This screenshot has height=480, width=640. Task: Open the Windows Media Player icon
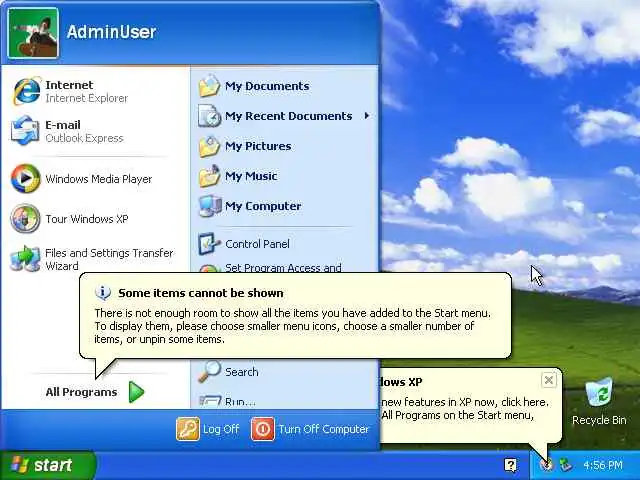tap(25, 178)
